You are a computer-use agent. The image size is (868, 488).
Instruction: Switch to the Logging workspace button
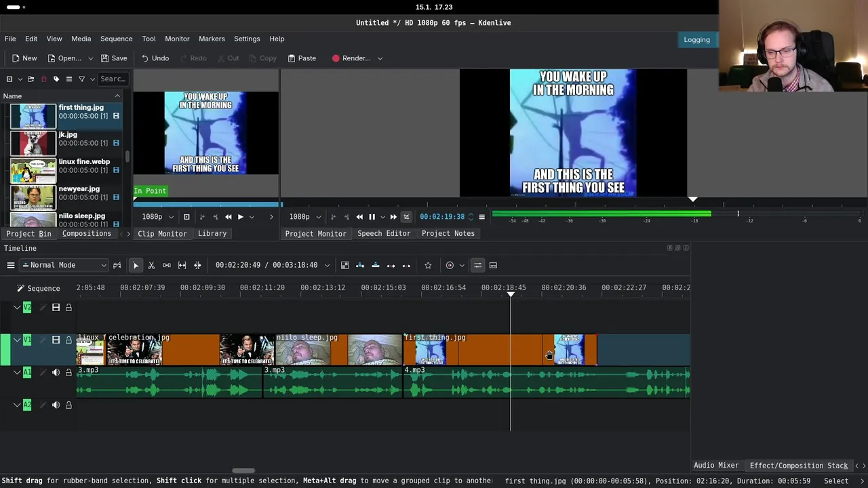pos(696,39)
